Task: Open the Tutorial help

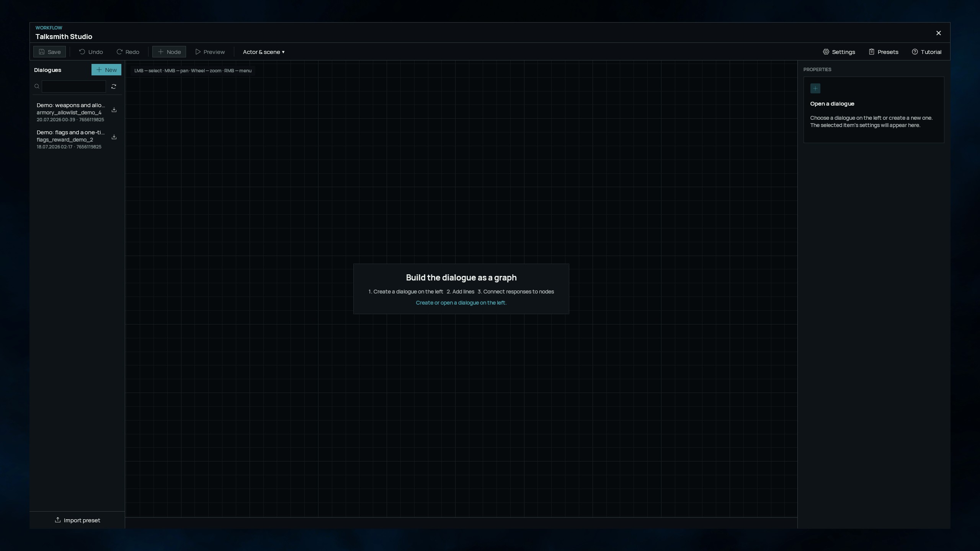Action: tap(926, 52)
